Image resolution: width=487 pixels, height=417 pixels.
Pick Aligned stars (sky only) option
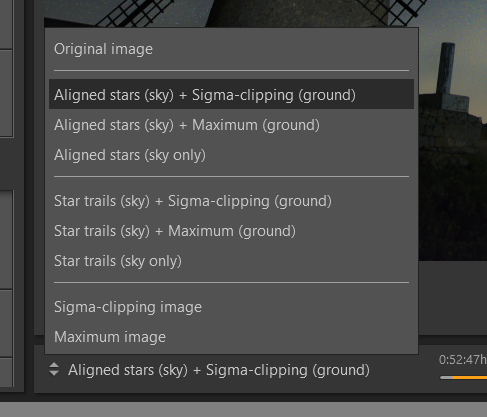coord(231,155)
